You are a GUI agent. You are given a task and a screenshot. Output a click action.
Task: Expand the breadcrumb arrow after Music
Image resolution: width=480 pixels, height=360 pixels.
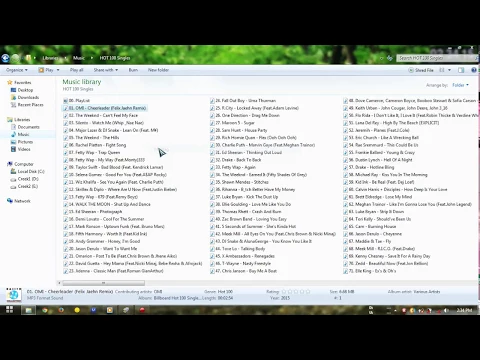pos(92,58)
